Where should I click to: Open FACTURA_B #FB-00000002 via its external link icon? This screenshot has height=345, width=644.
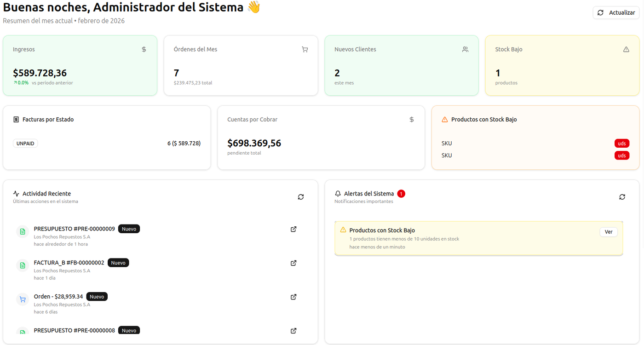click(293, 263)
